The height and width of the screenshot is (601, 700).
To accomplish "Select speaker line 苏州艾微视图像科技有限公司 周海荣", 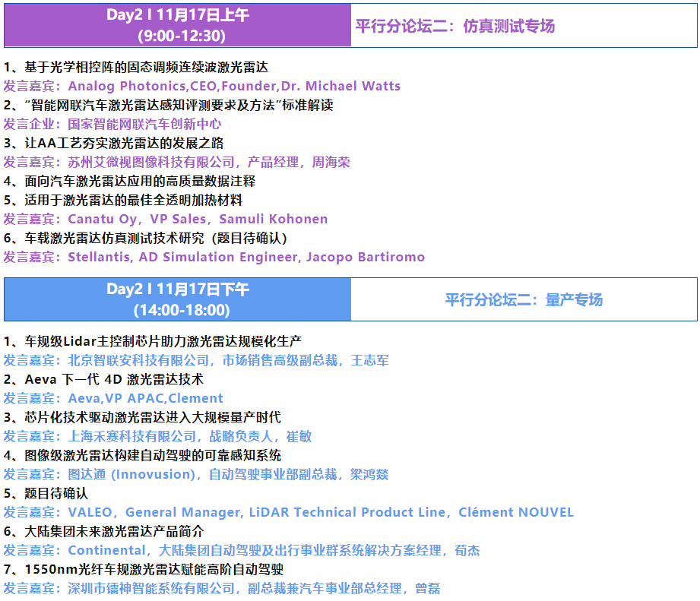I will pos(177,162).
